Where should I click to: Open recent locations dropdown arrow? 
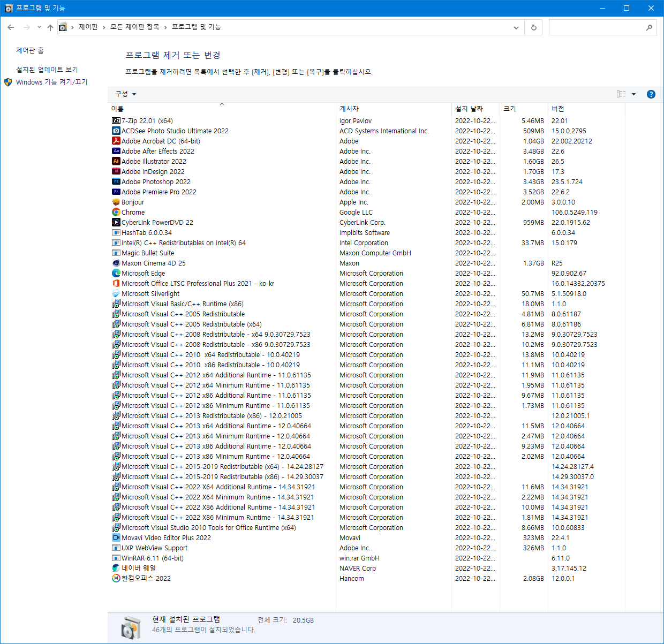coord(39,27)
